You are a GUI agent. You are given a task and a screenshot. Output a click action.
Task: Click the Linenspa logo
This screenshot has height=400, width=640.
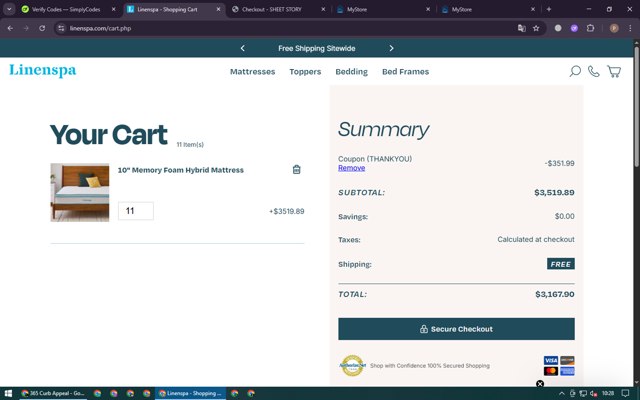click(42, 70)
